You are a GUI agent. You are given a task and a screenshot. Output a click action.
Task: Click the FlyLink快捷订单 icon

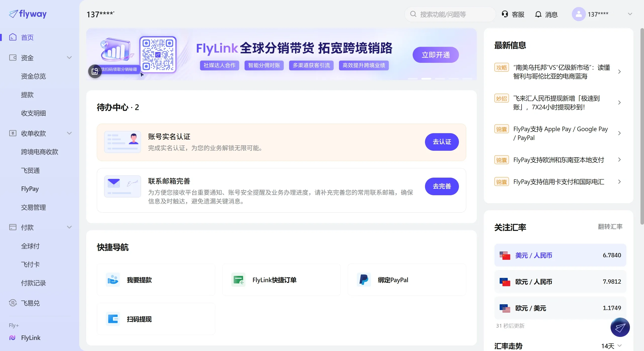tap(238, 280)
